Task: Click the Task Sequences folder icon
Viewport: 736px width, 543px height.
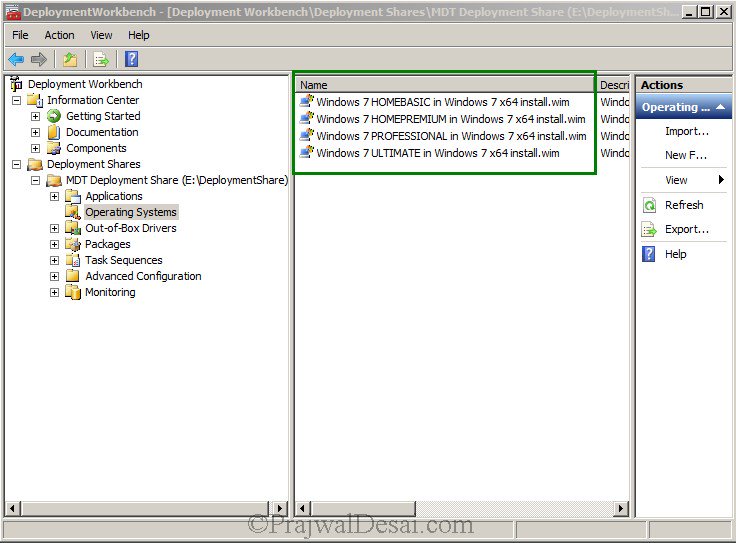Action: pyautogui.click(x=73, y=260)
